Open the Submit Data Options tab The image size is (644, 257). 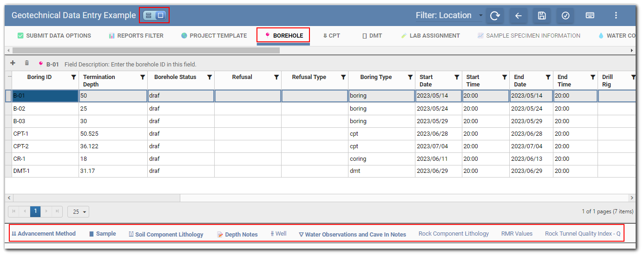[x=54, y=35]
